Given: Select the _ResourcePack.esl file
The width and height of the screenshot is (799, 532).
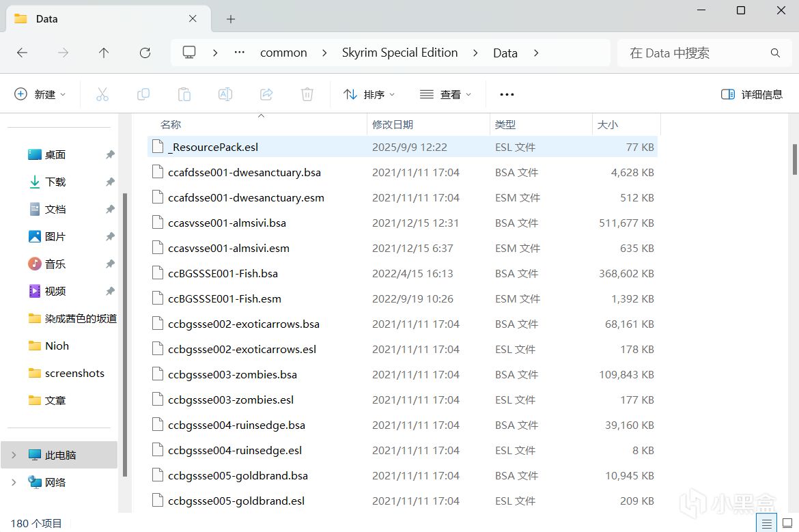Looking at the screenshot, I should pyautogui.click(x=402, y=148).
